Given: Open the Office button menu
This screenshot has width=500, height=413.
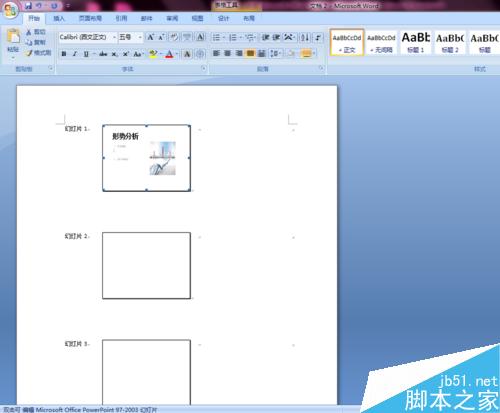Looking at the screenshot, I should point(10,10).
